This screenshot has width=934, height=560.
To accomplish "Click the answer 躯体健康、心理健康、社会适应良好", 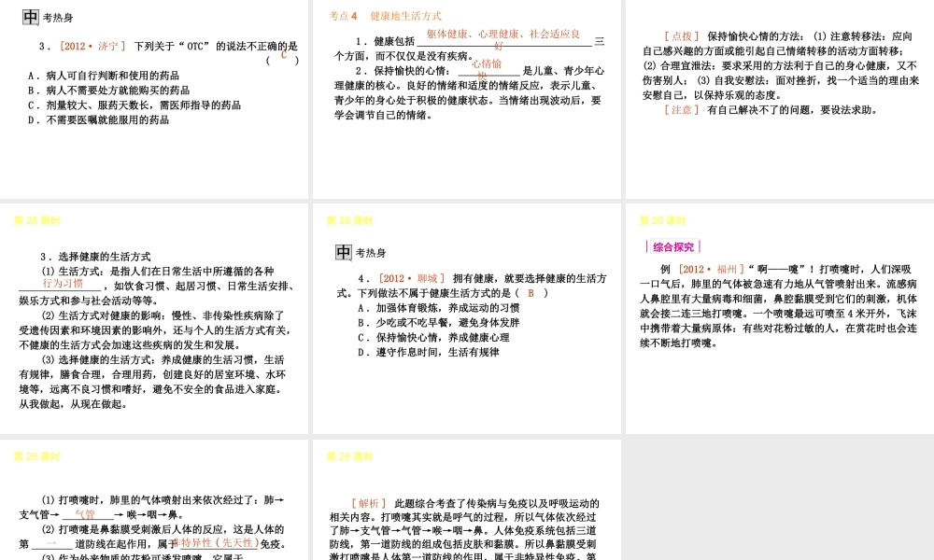I will click(503, 39).
